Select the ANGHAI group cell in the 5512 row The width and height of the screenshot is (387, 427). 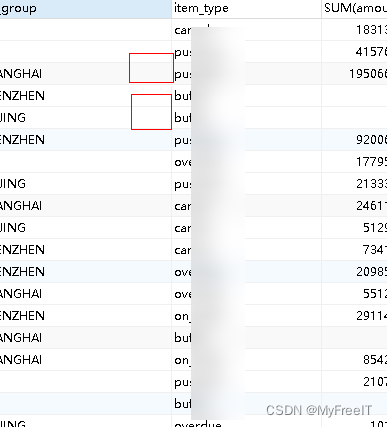[85, 294]
